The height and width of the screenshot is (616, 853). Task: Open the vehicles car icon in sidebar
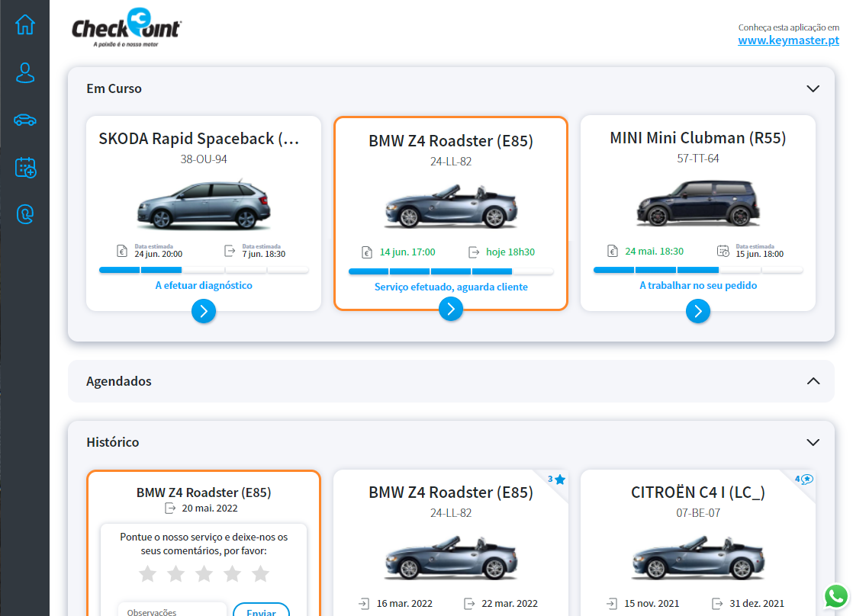pyautogui.click(x=25, y=120)
